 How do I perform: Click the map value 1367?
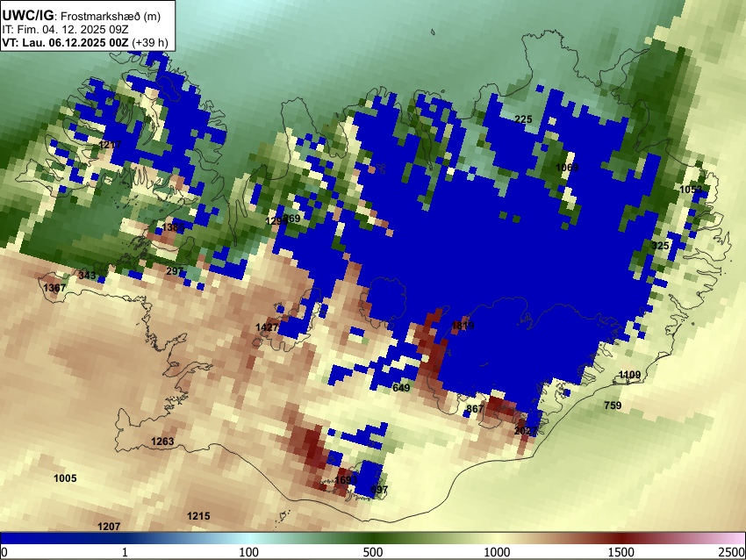54,288
